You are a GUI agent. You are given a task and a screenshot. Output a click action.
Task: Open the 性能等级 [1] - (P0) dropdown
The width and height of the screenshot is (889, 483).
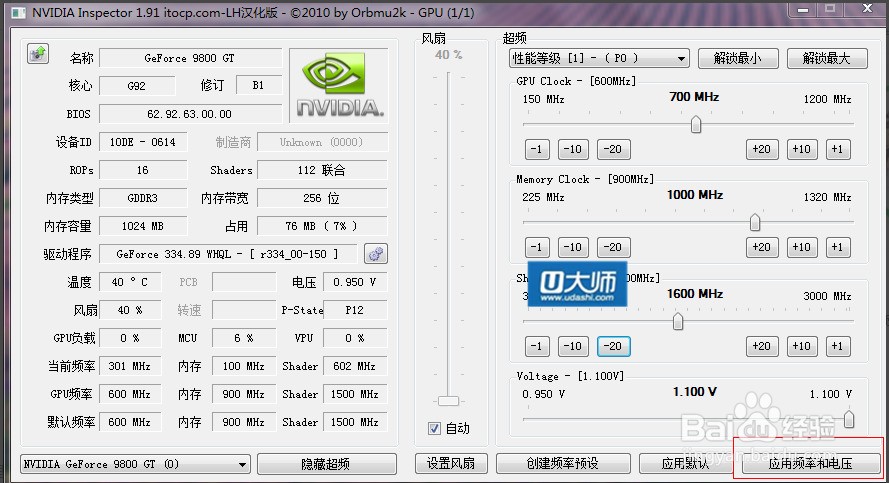(x=599, y=58)
